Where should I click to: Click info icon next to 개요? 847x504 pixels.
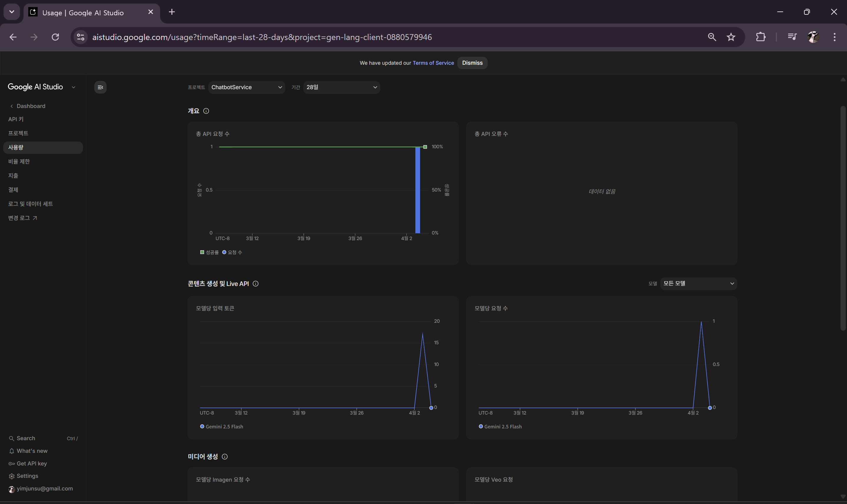206,111
